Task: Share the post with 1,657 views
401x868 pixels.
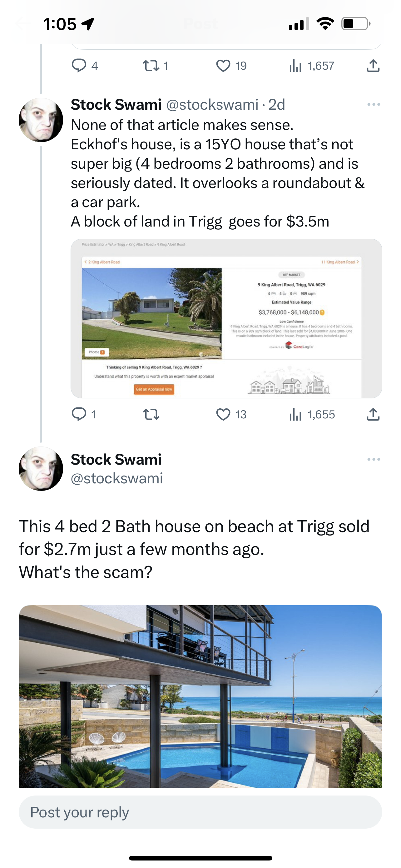Action: (373, 65)
